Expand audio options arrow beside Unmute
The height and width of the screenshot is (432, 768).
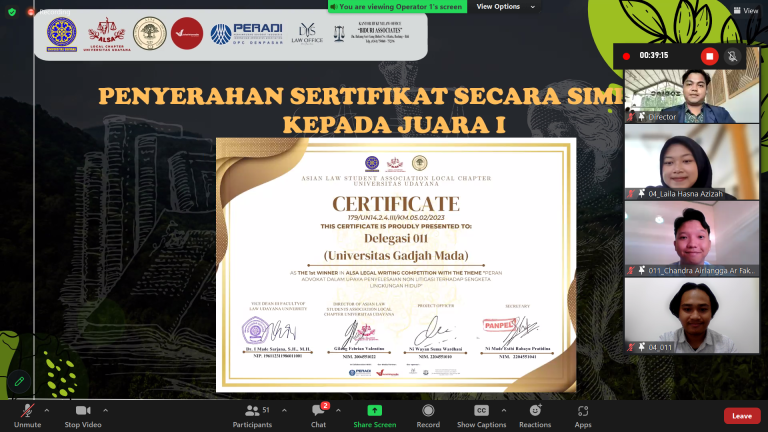point(47,410)
